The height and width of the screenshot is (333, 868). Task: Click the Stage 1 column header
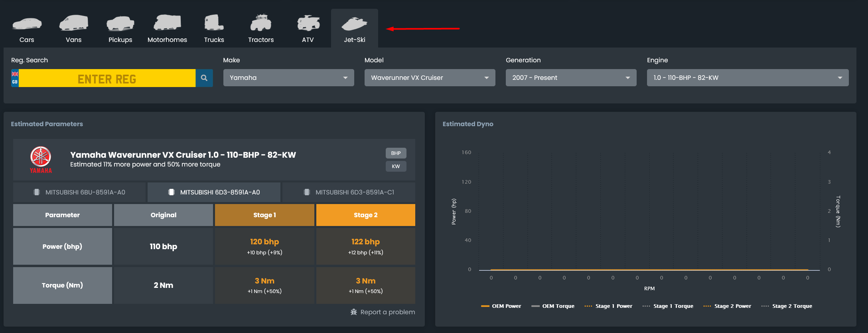click(x=264, y=215)
